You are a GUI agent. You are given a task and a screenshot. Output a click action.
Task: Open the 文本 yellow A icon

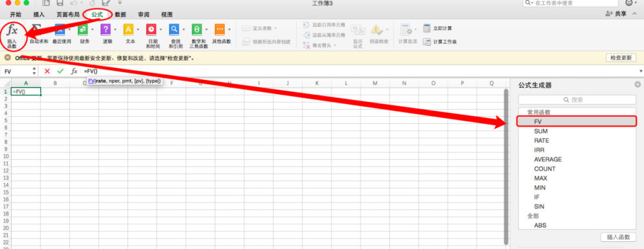click(x=129, y=29)
